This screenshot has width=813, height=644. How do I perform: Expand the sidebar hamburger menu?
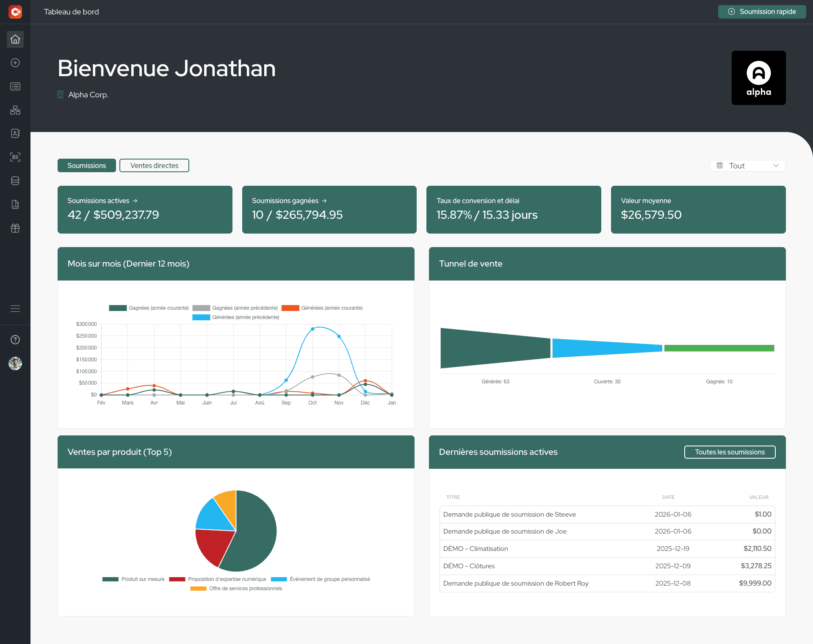[x=15, y=309]
